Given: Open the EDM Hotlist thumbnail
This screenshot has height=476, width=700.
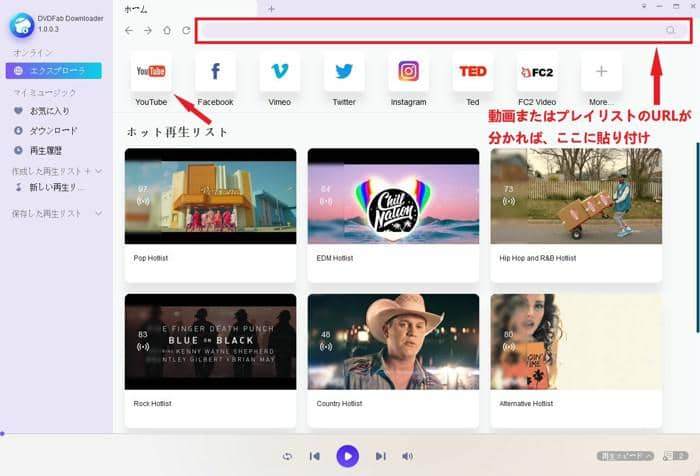Looking at the screenshot, I should (393, 196).
